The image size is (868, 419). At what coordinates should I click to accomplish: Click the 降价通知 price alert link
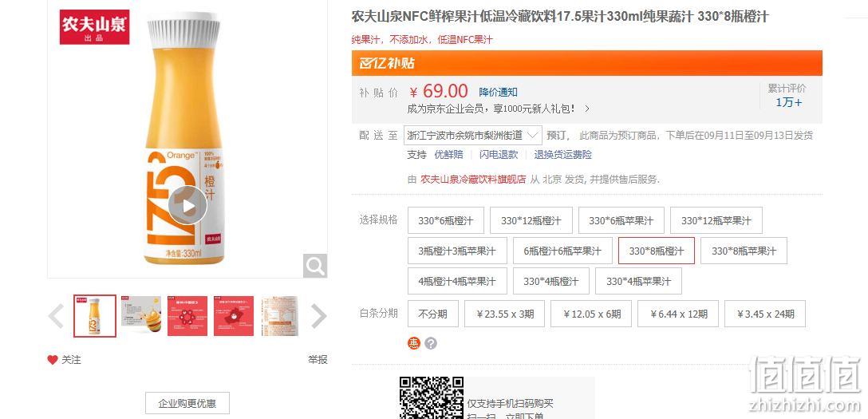pos(498,93)
